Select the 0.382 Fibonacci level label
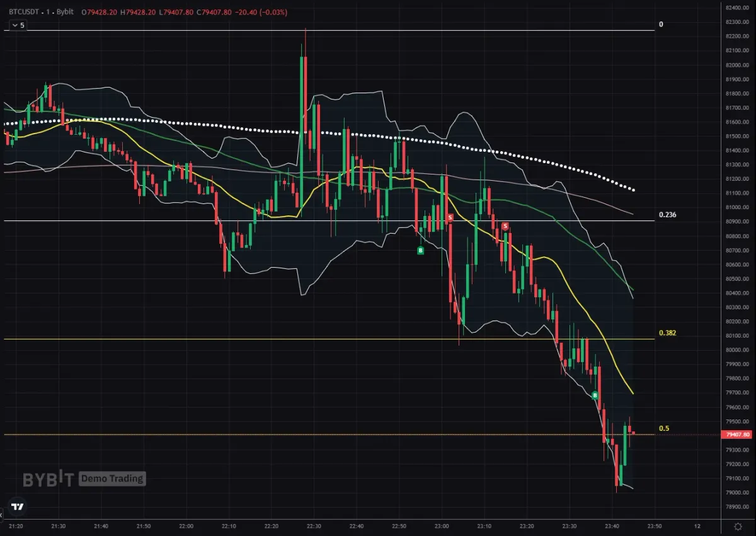The image size is (756, 536). click(x=667, y=333)
